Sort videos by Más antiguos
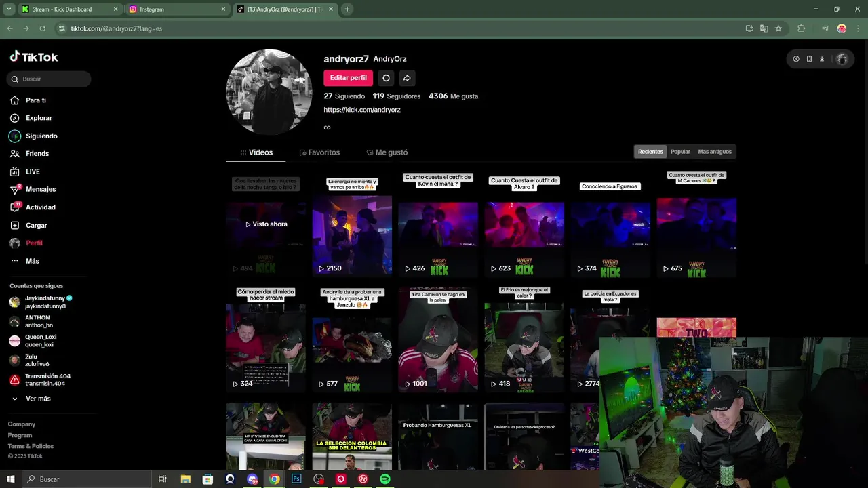This screenshot has width=868, height=488. 715,152
